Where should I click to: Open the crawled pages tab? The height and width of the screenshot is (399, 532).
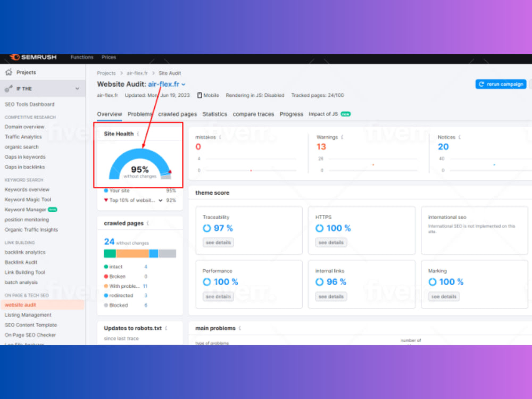pos(178,114)
